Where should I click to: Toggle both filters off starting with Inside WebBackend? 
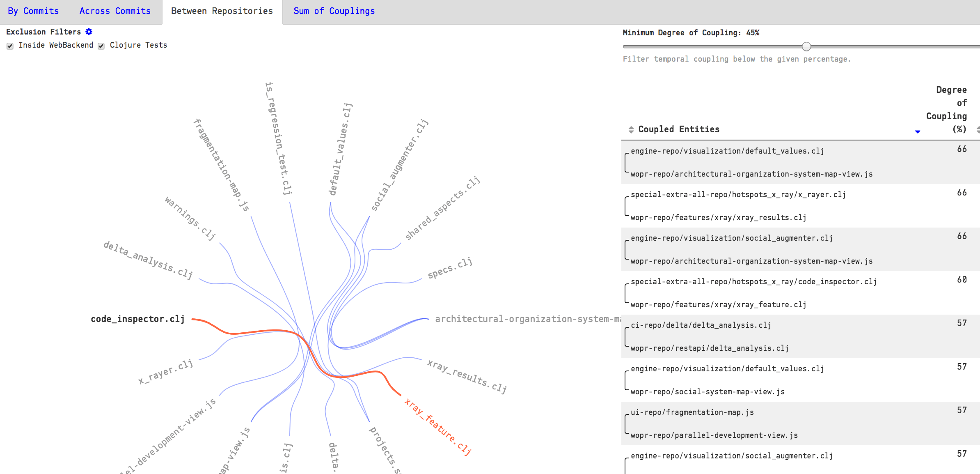[9, 46]
